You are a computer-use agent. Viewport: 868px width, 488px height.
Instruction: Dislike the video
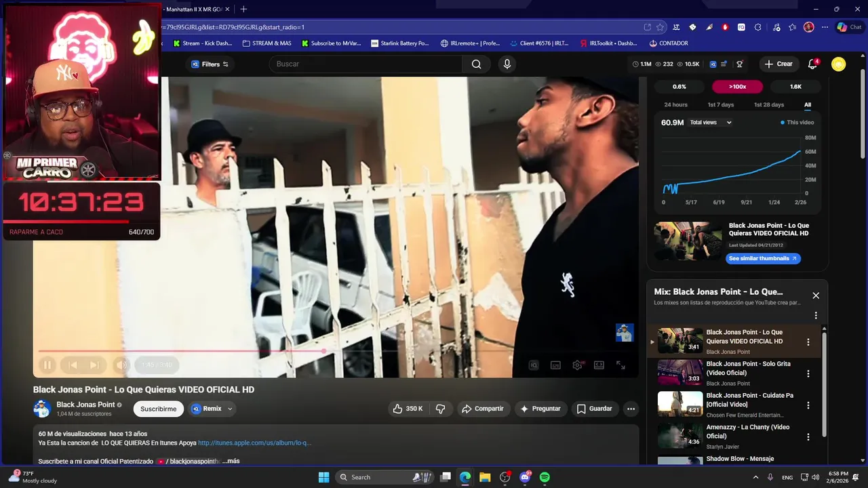[441, 409]
